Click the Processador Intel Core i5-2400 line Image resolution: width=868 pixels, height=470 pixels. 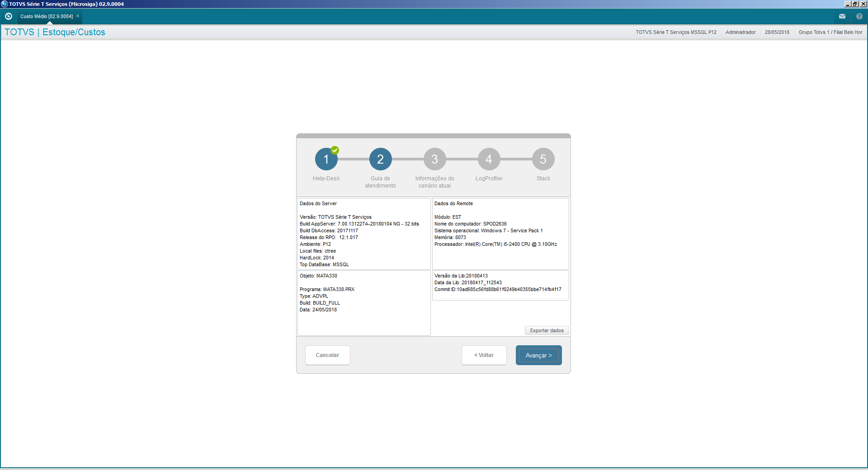pyautogui.click(x=495, y=244)
